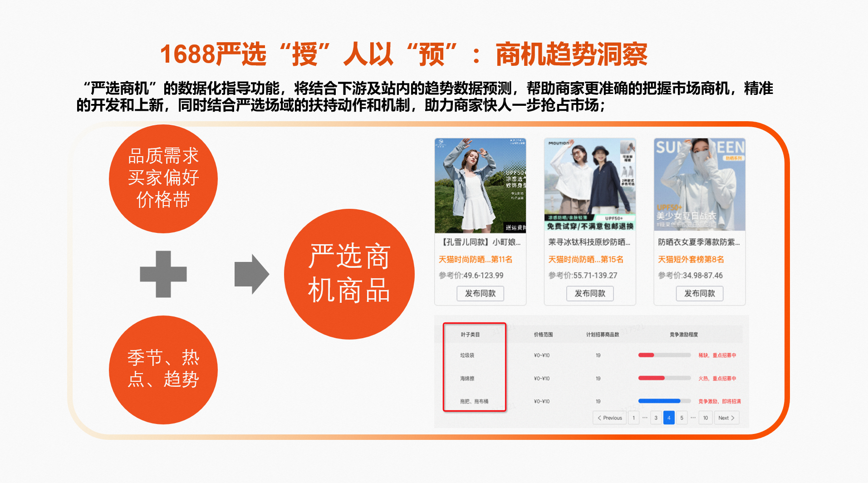Click the gray right-pointing arrow icon

click(251, 274)
